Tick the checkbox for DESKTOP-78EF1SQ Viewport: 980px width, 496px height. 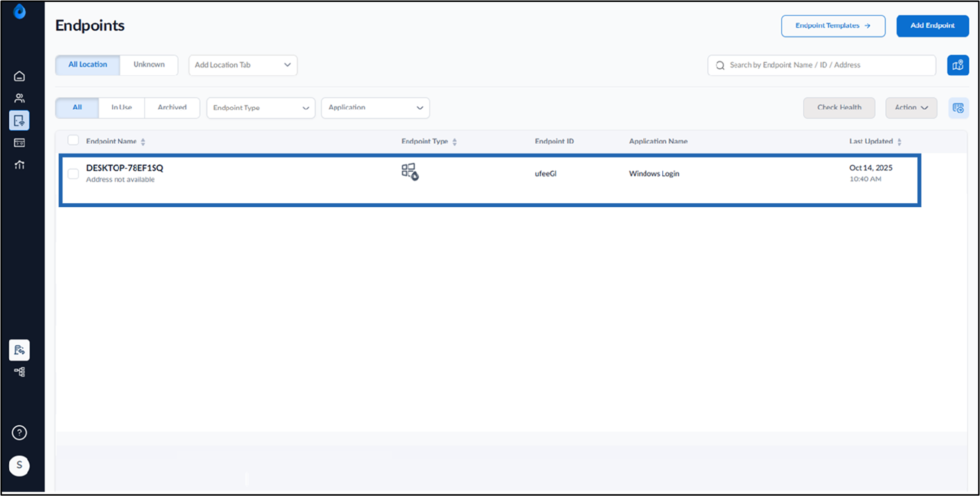click(73, 174)
